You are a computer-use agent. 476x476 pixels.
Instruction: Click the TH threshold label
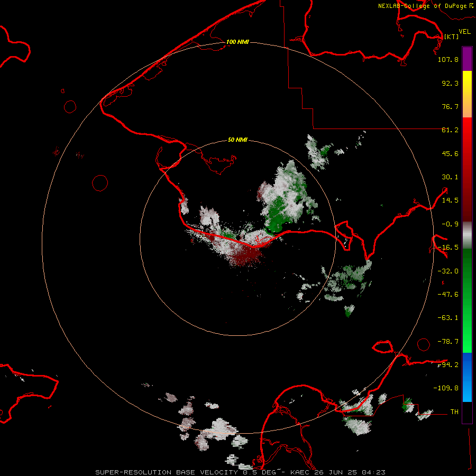click(454, 412)
